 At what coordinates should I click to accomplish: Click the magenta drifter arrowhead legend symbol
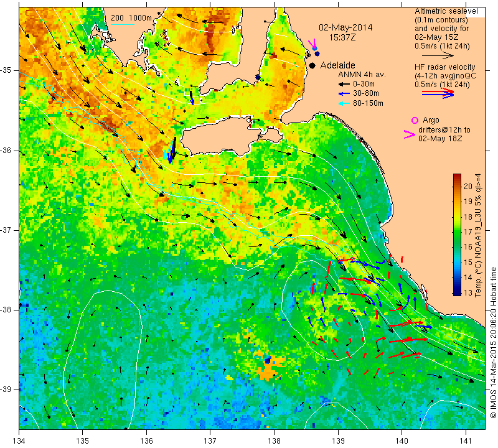(410, 134)
